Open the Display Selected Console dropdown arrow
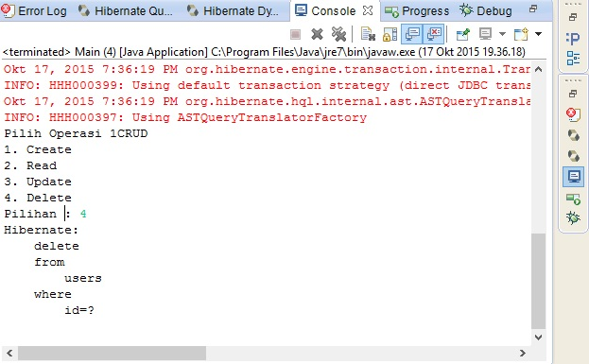589x364 pixels. pyautogui.click(x=502, y=34)
